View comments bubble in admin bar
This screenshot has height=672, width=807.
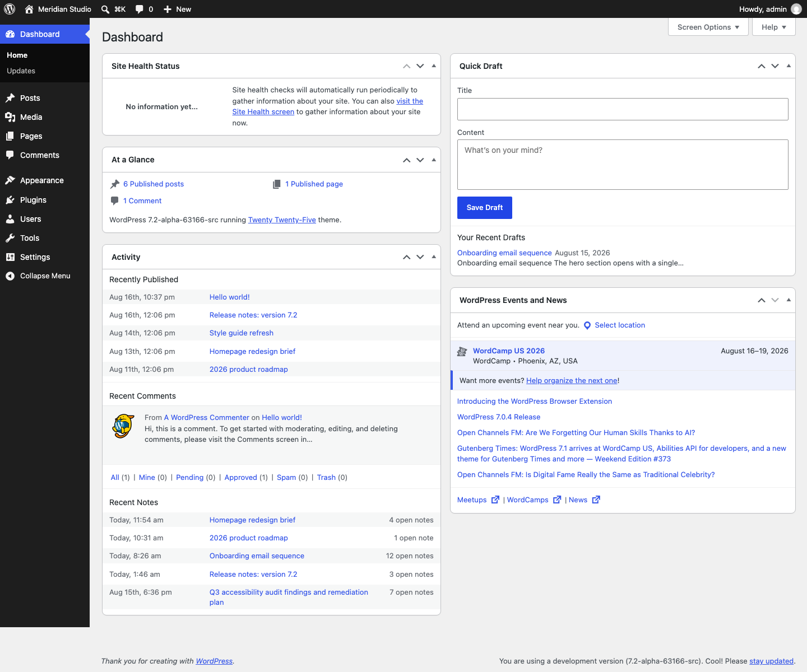coord(140,9)
